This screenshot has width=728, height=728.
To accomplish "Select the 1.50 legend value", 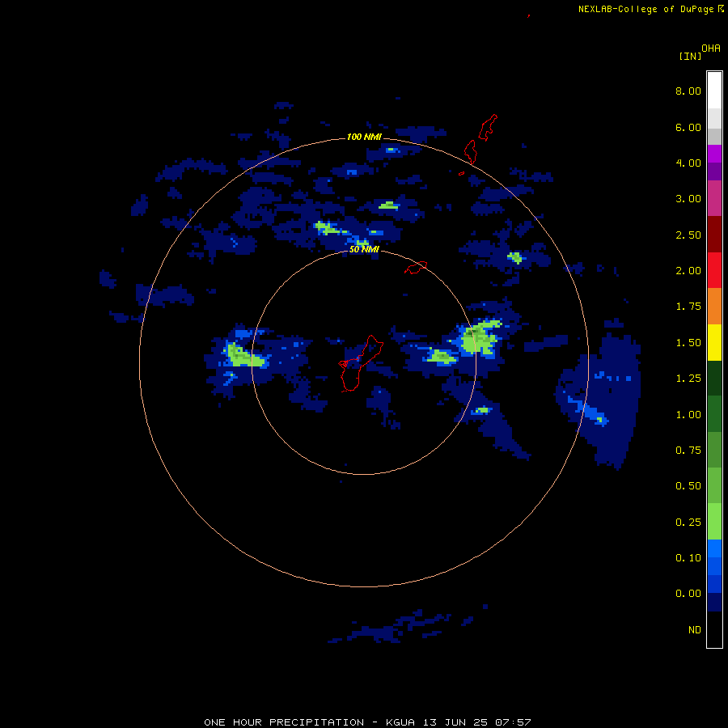I will (x=688, y=343).
